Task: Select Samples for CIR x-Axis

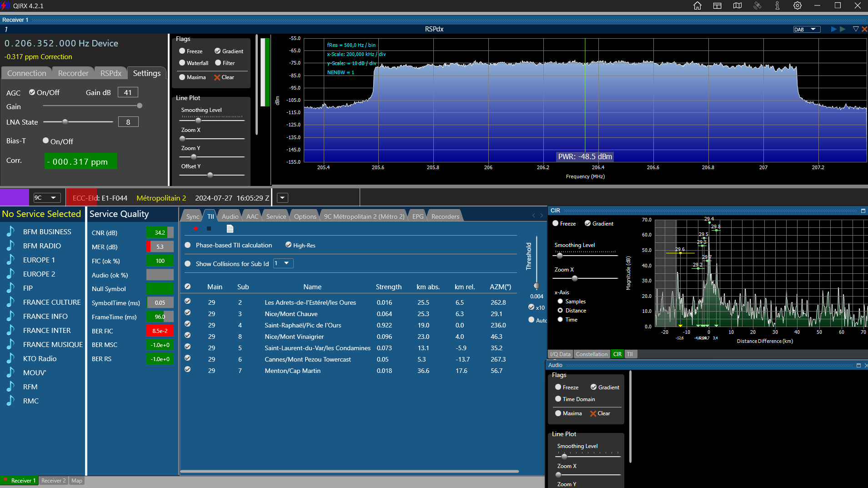Action: tap(560, 302)
